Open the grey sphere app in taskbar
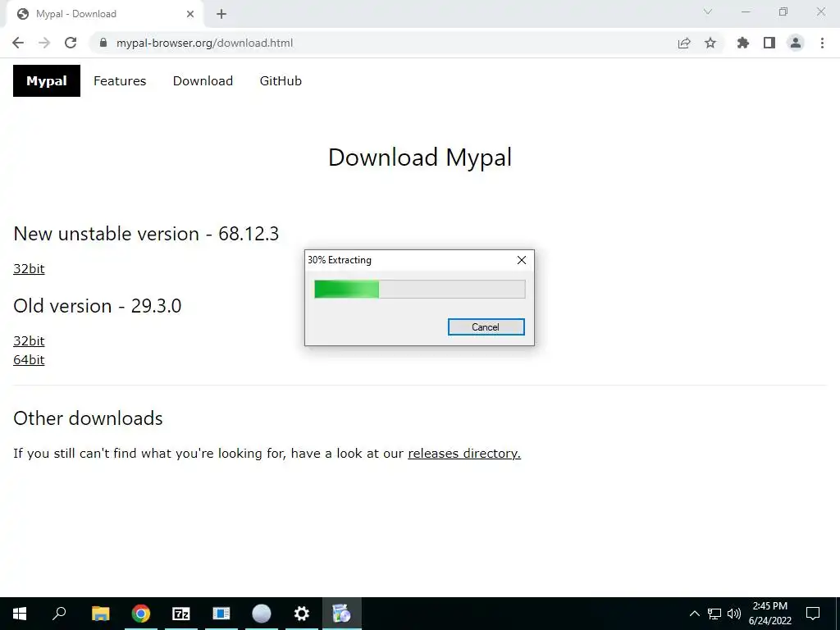840x630 pixels. (x=262, y=614)
